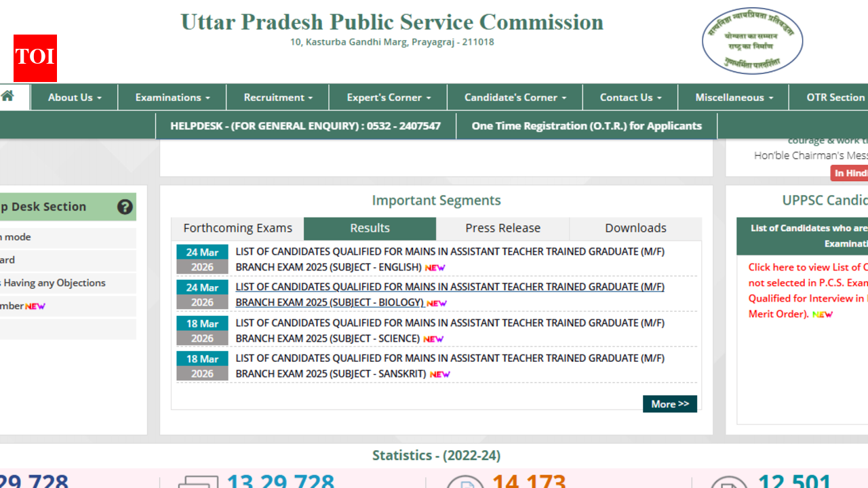Expand the Contact Us menu
868x488 pixels.
630,98
